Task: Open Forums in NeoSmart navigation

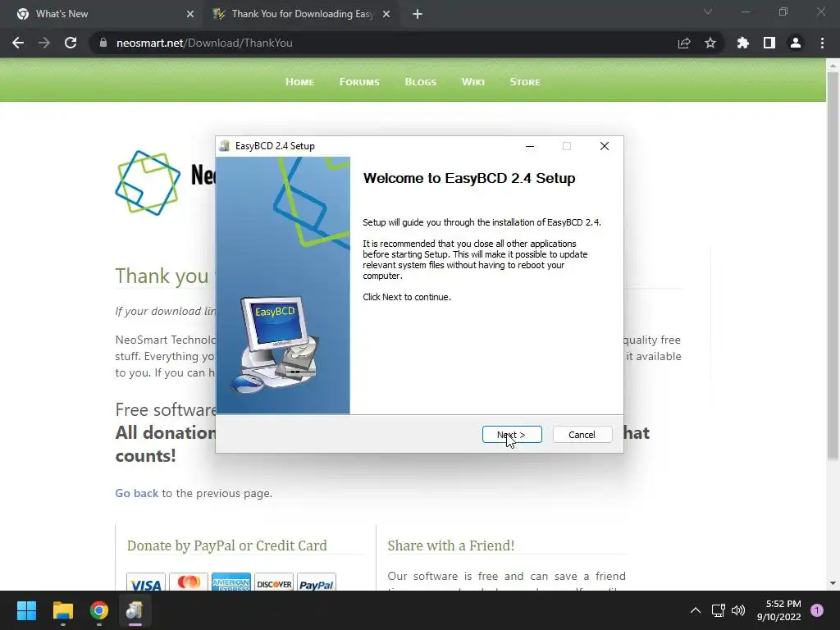Action: click(x=359, y=82)
